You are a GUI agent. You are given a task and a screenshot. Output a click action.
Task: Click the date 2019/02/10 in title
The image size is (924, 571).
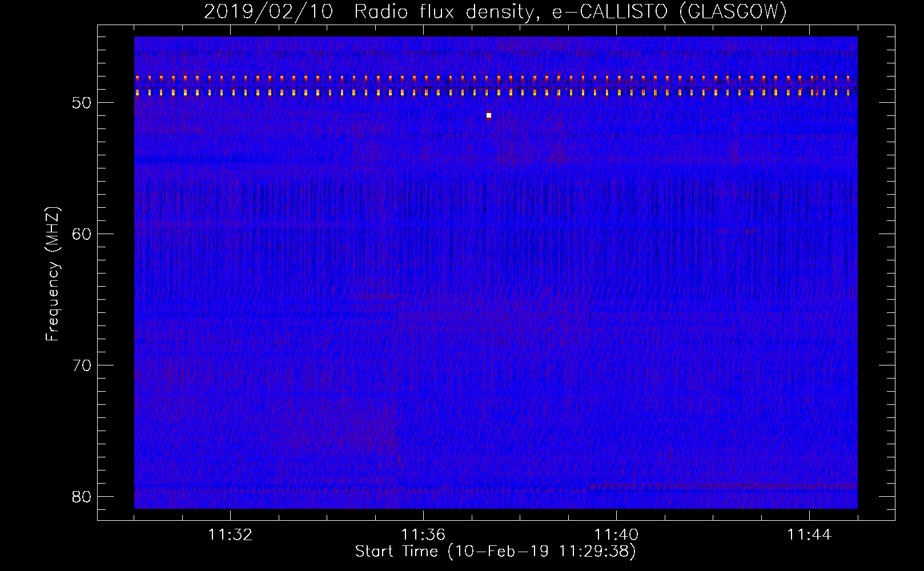(268, 11)
